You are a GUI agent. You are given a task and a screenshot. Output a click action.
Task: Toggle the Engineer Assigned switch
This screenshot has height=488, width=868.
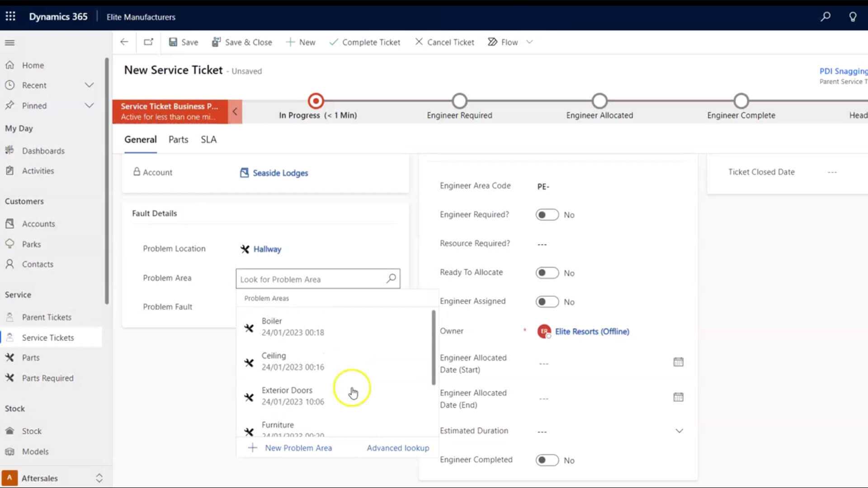tap(547, 302)
